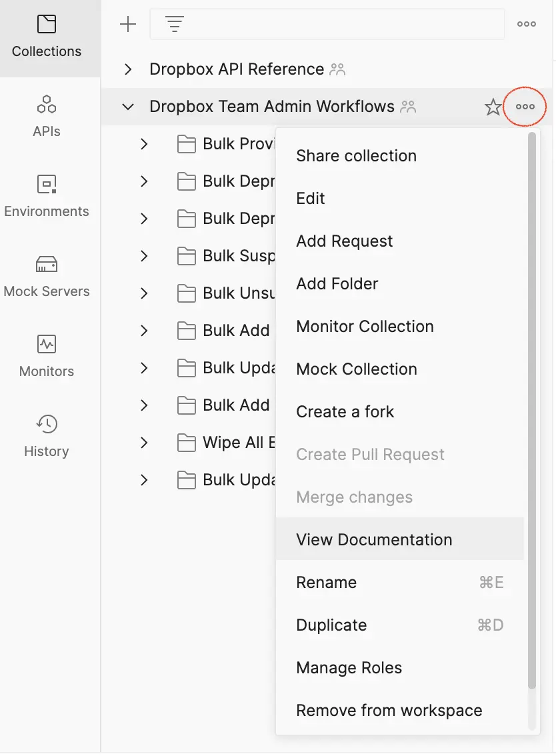
Task: Expand the Bulk Susp folder chevron
Action: tap(144, 256)
